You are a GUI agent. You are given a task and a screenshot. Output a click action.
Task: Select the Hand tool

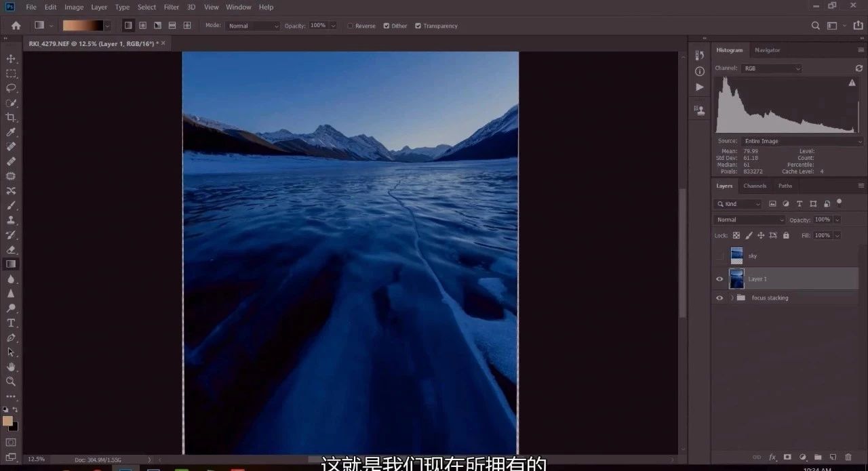[x=11, y=367]
